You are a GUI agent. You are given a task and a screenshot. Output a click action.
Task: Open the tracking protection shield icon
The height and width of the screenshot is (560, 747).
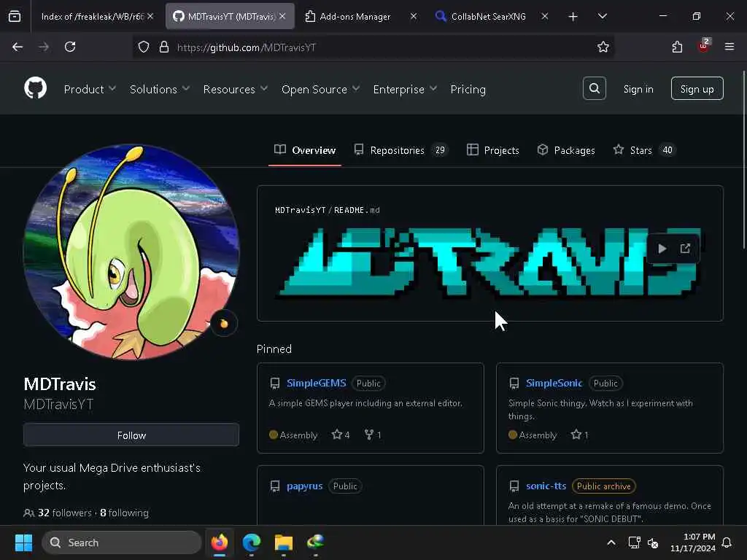(x=144, y=47)
